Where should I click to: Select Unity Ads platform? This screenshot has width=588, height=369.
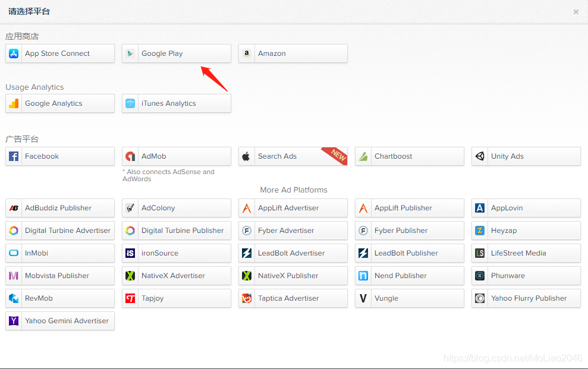click(526, 156)
